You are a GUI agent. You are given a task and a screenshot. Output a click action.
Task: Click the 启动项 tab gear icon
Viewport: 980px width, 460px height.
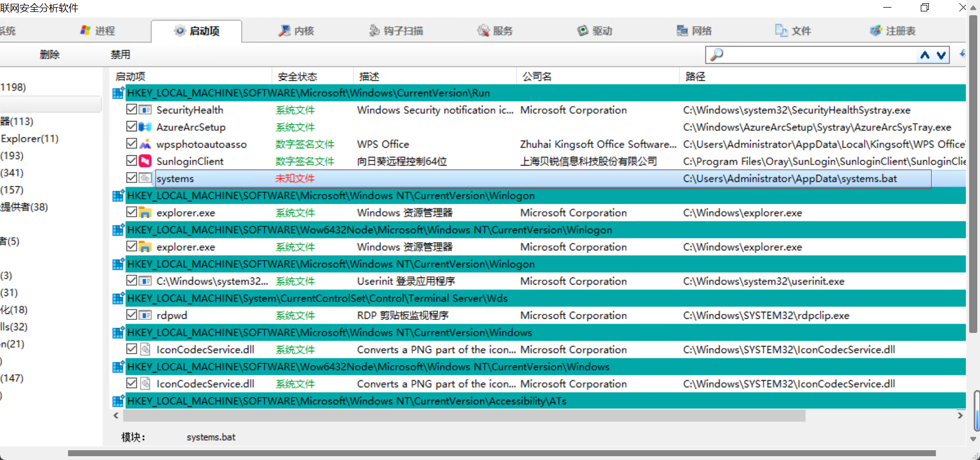click(179, 30)
